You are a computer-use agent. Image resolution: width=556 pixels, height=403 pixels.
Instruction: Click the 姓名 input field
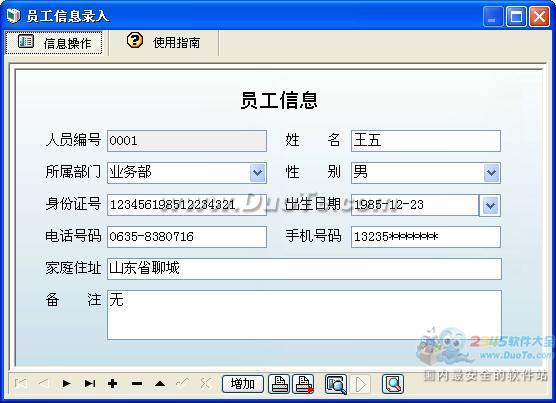(x=426, y=141)
